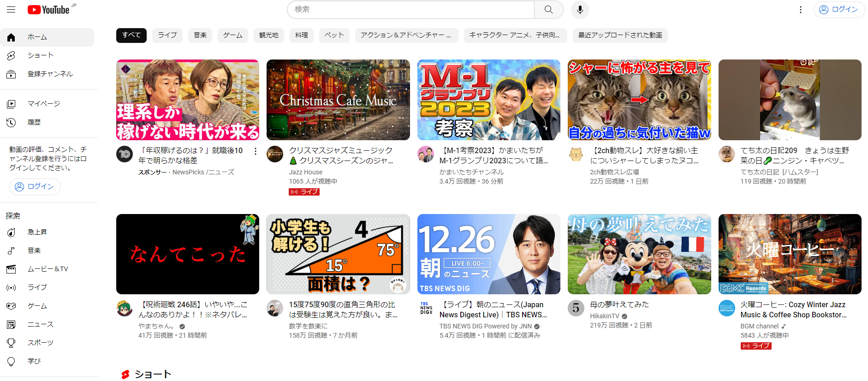The image size is (868, 381).
Task: Open watch history (履歴) in sidebar
Action: tap(34, 122)
